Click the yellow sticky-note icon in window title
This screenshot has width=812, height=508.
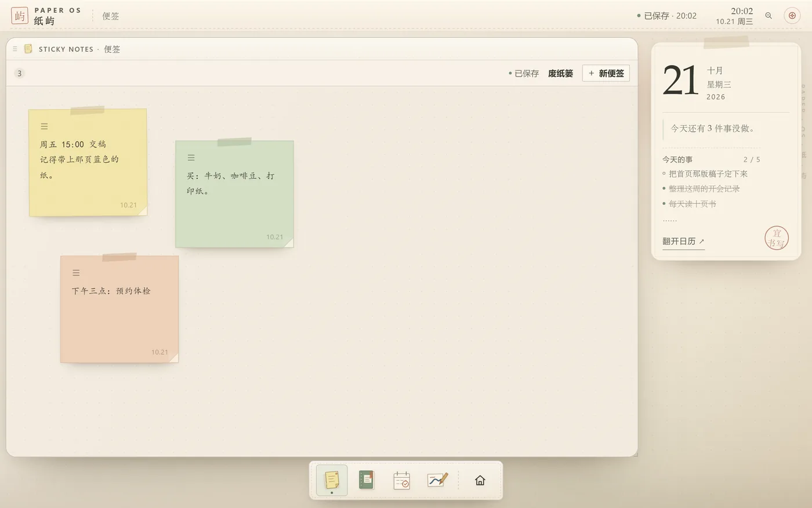point(28,49)
